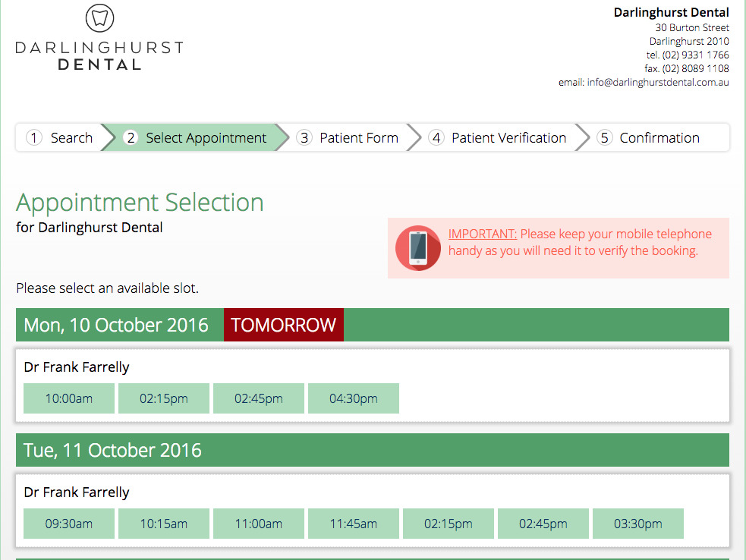The width and height of the screenshot is (746, 560).
Task: Book the 11:00am slot on Tuesday
Action: [x=258, y=524]
